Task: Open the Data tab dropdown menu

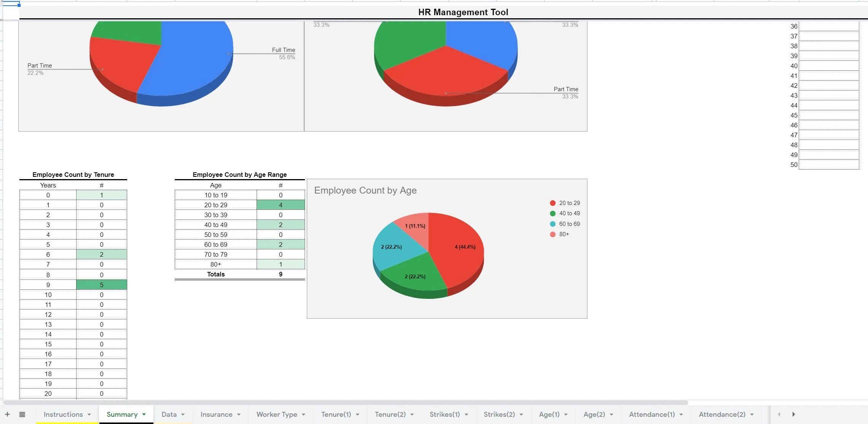Action: (183, 414)
